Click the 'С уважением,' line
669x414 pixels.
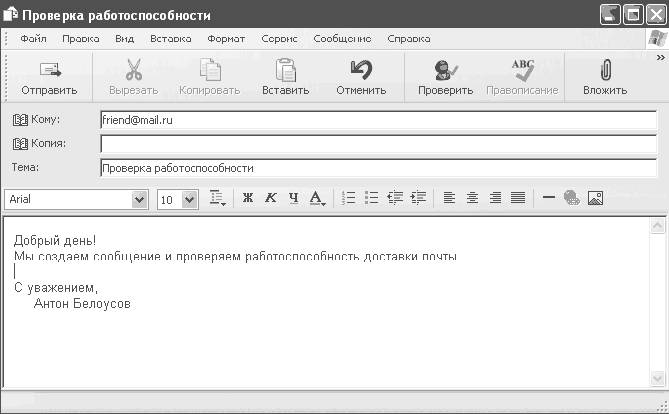point(56,288)
